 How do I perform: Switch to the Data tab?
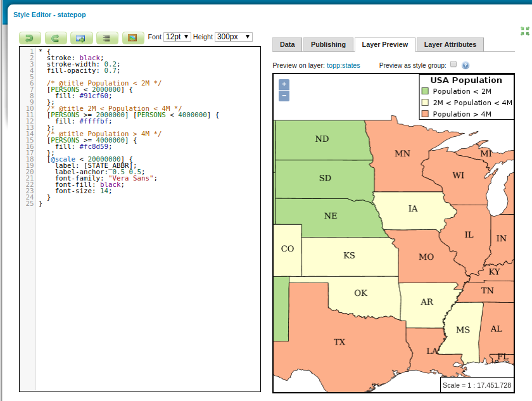coord(287,44)
